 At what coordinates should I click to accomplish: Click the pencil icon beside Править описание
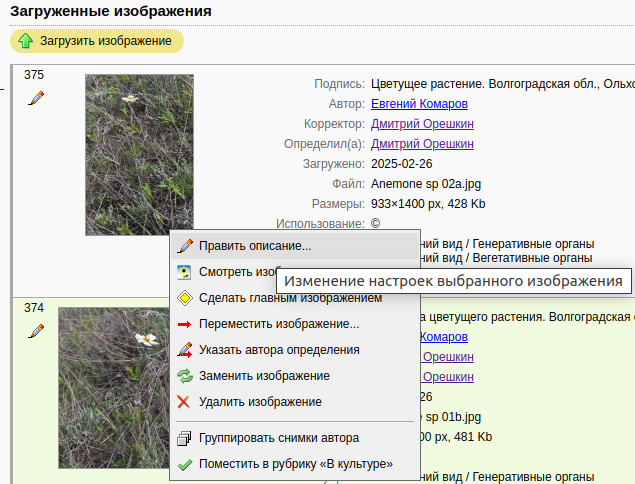click(x=184, y=246)
